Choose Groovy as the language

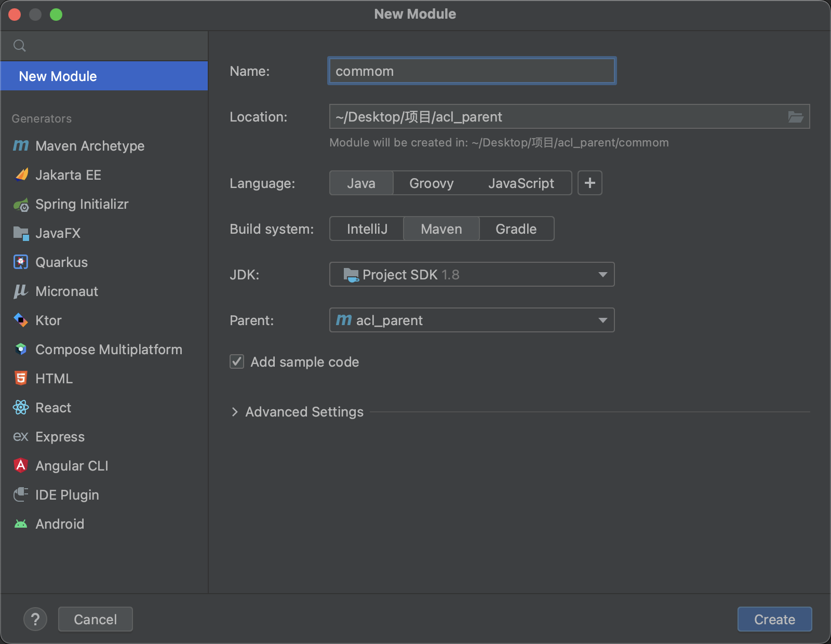[x=431, y=183]
